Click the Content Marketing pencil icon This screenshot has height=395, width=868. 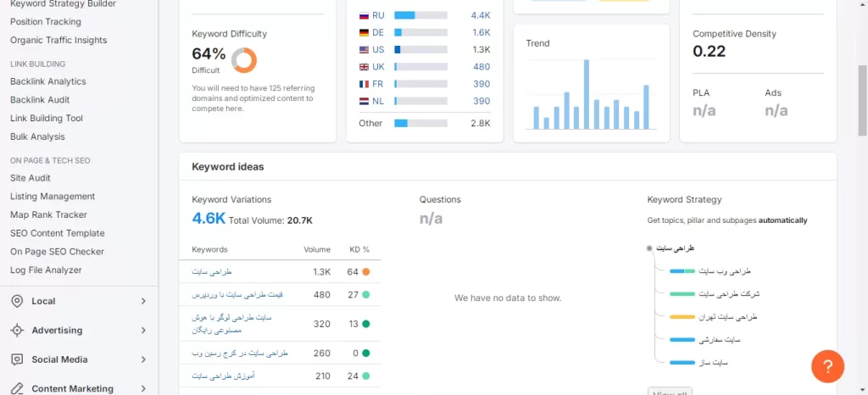tap(17, 388)
